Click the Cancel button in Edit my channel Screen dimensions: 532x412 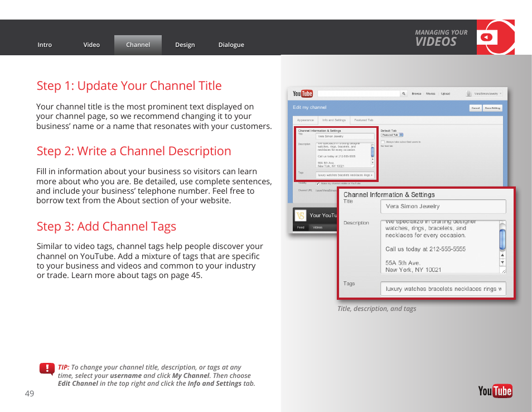coord(475,108)
